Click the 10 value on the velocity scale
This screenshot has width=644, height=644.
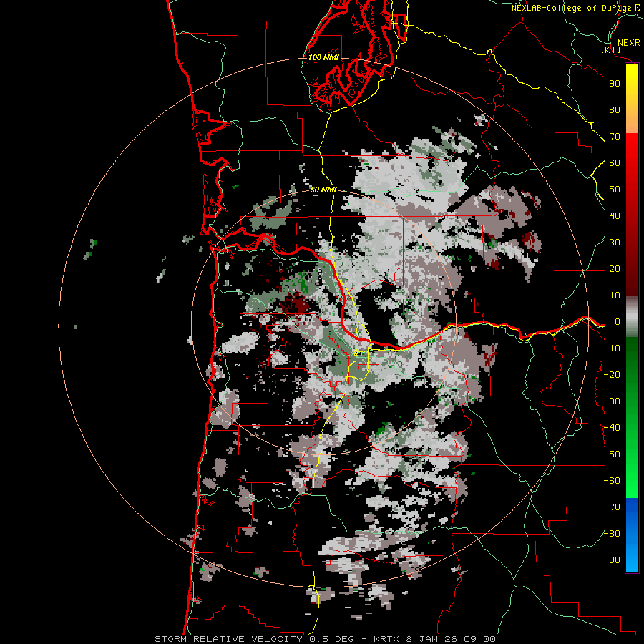coord(615,296)
